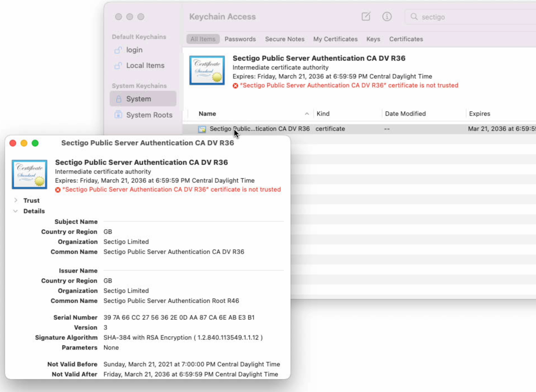
Task: Sort by Date Modified column header
Action: tap(405, 114)
